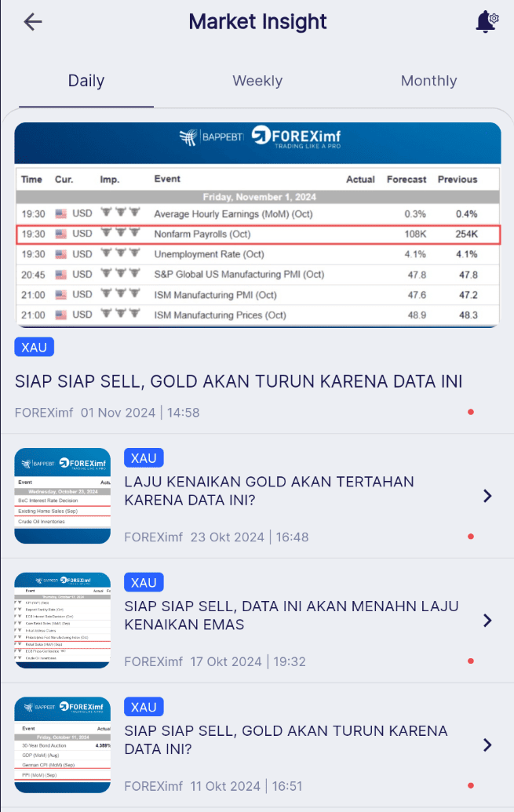This screenshot has width=514, height=812.
Task: Click the Market Insight page title
Action: [257, 22]
